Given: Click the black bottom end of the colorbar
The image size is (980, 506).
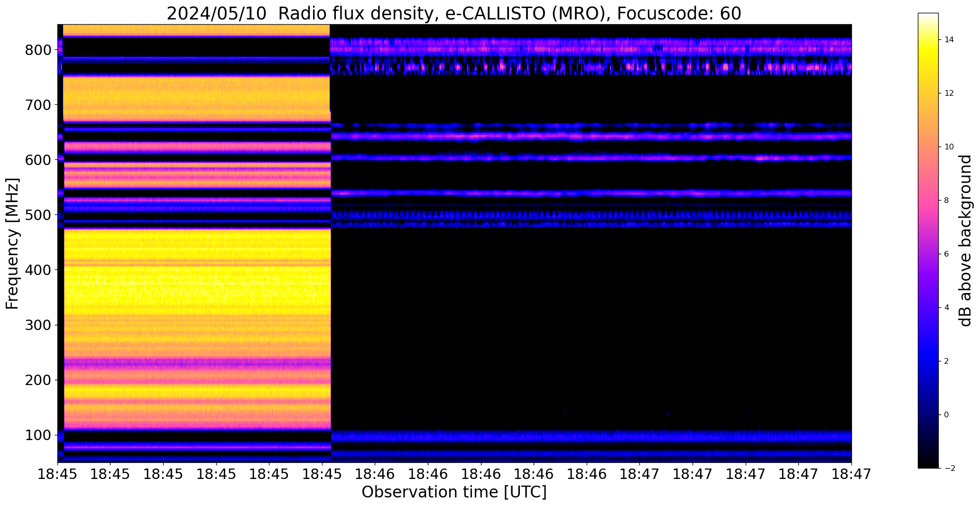Looking at the screenshot, I should pyautogui.click(x=928, y=464).
